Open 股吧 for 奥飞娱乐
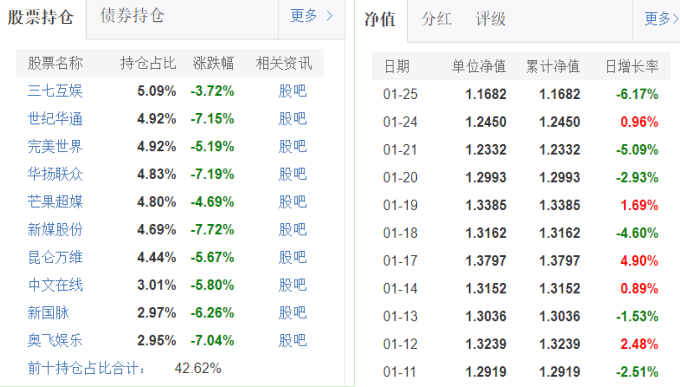 click(x=293, y=341)
